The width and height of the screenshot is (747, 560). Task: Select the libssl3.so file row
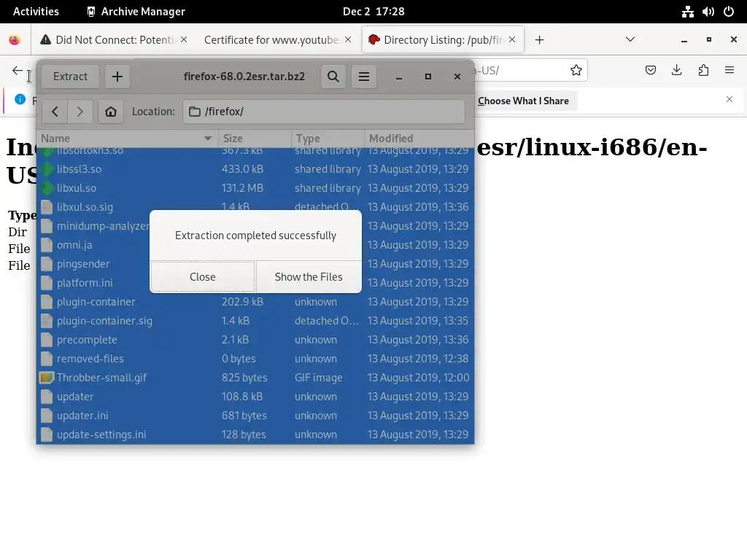pos(255,169)
